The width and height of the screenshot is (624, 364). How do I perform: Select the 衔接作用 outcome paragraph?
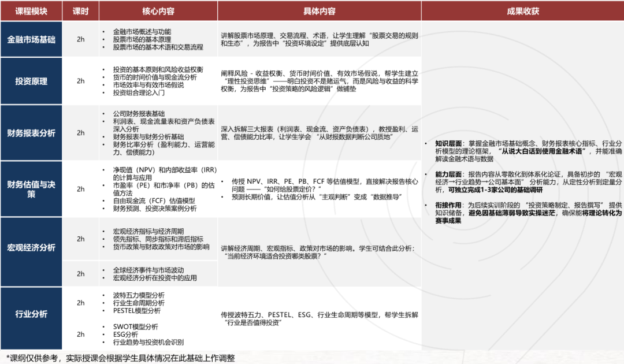(x=522, y=213)
